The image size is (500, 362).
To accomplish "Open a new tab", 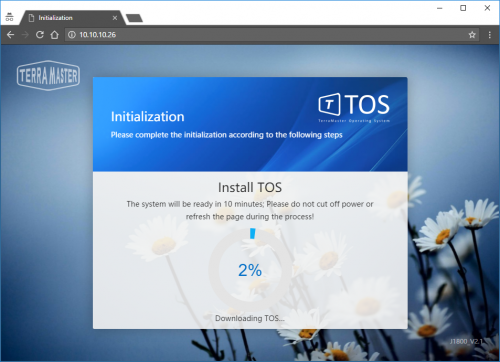I will 134,18.
